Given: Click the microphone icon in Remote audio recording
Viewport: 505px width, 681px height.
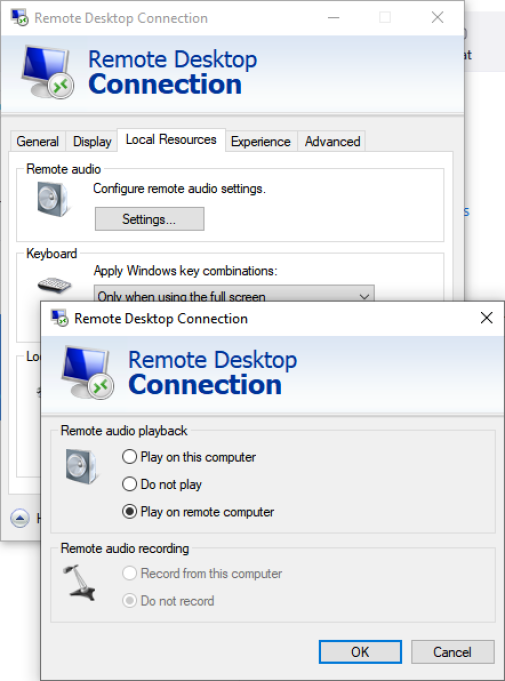Looking at the screenshot, I should (x=80, y=582).
